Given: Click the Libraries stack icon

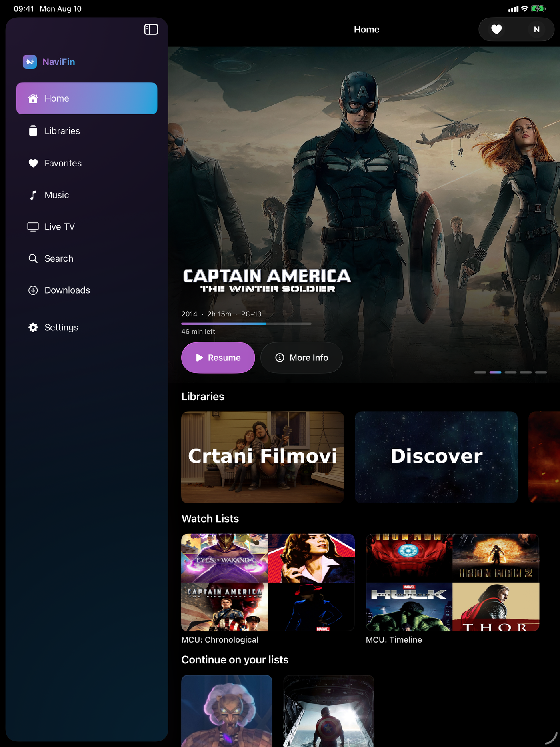Looking at the screenshot, I should coord(33,131).
